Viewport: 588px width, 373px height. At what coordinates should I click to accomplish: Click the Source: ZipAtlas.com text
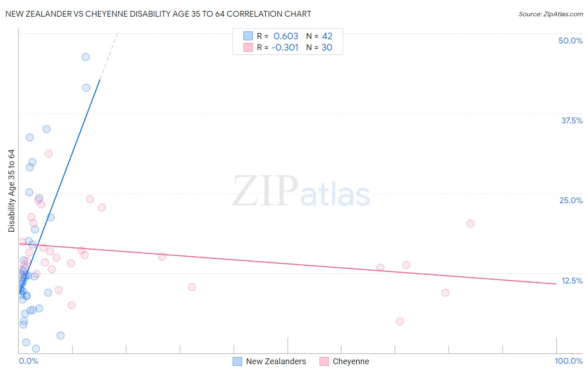551,14
